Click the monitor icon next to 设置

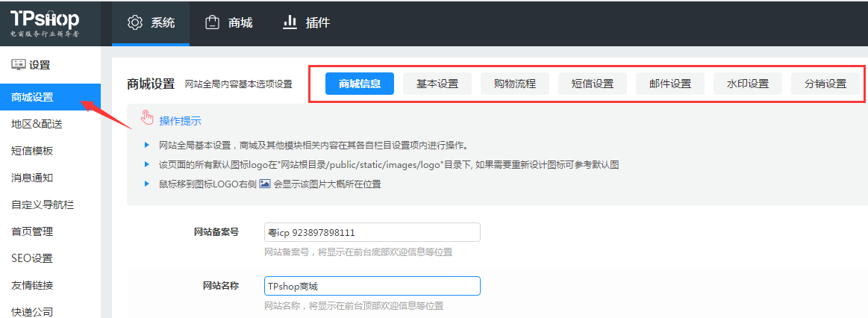click(19, 65)
